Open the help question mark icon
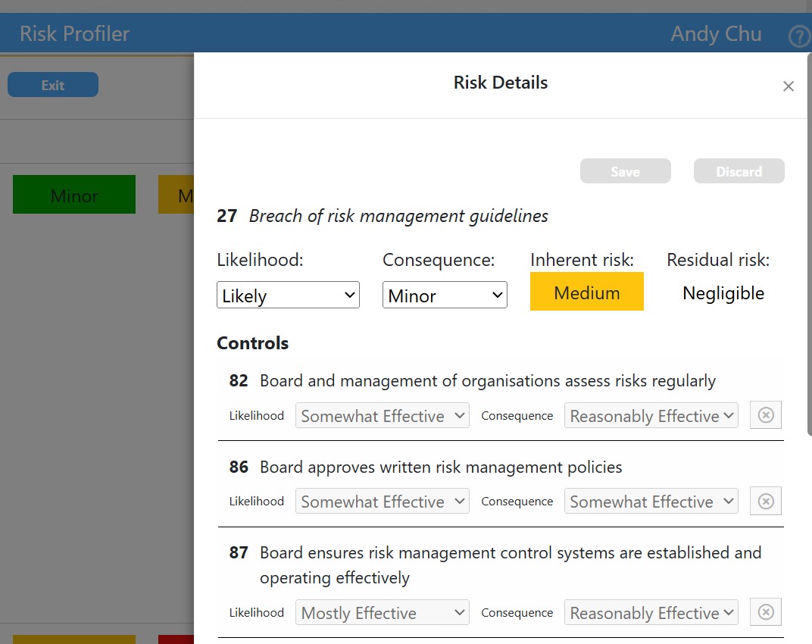The image size is (812, 644). coord(801,36)
